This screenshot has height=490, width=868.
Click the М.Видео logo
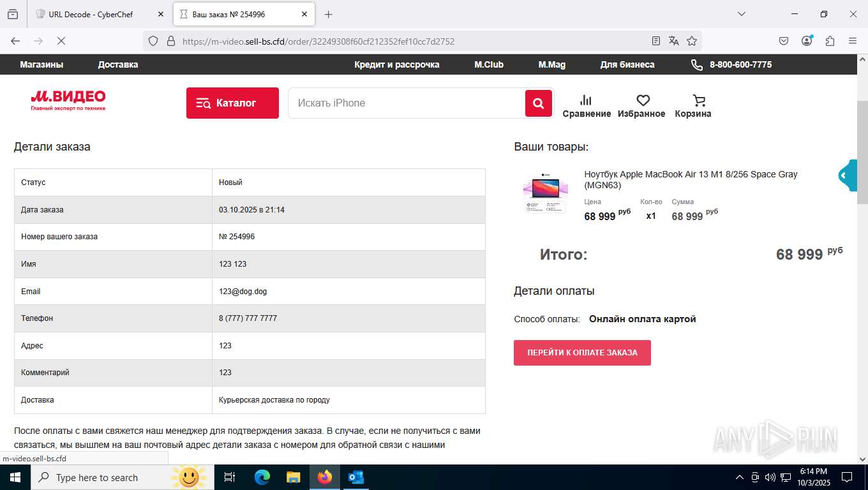pyautogui.click(x=68, y=100)
